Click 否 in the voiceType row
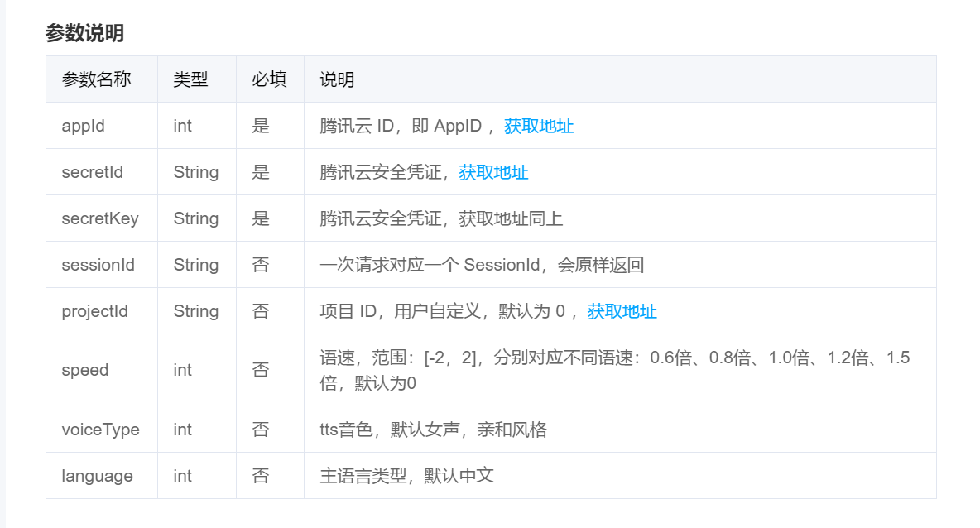The image size is (980, 528). [x=261, y=430]
